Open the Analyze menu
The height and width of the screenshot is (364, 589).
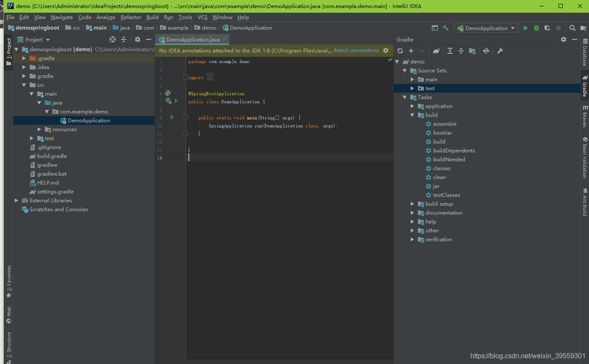click(106, 17)
